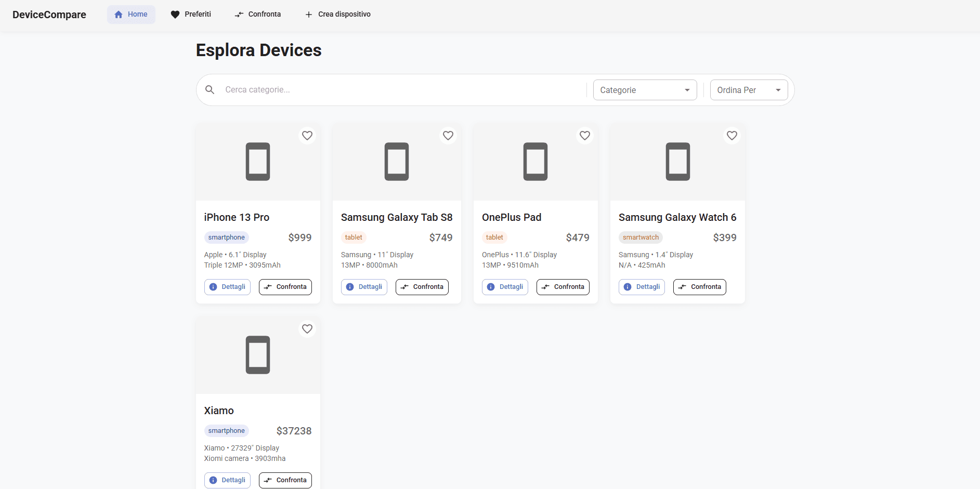Click the iPhone 13 Pro title
Screen dimensions: 980x489
(x=237, y=217)
